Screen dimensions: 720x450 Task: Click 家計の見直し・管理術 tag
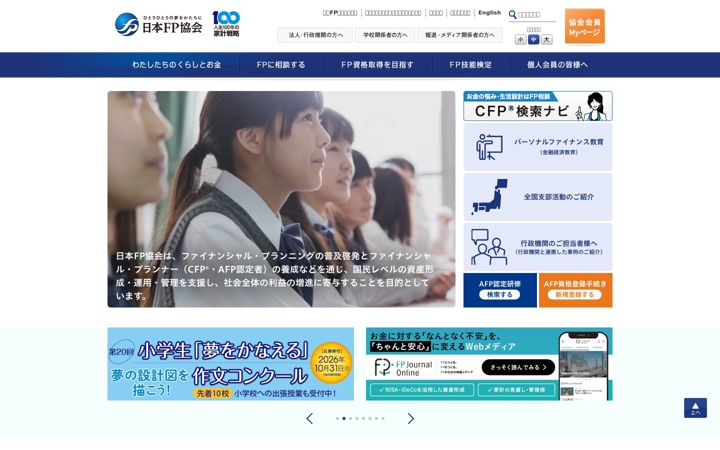pyautogui.click(x=516, y=390)
